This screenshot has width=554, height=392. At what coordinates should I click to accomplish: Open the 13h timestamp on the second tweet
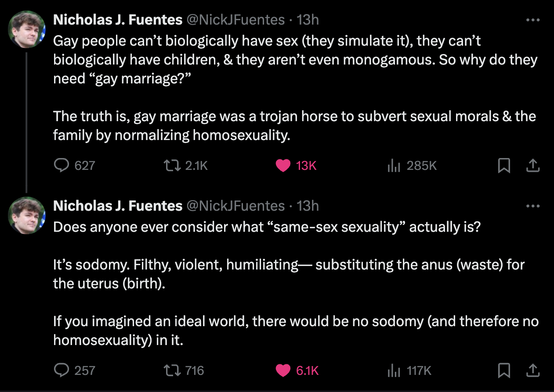pos(308,206)
